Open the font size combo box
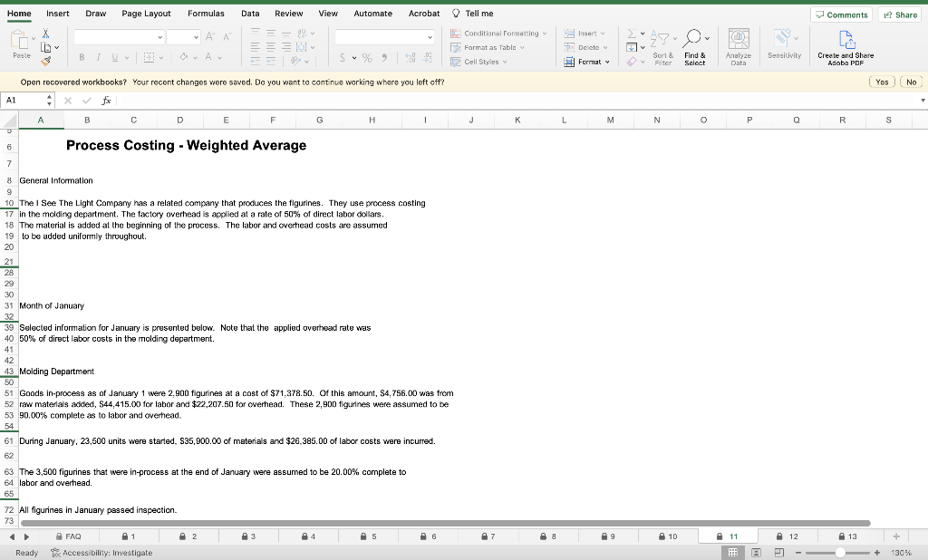Image resolution: width=928 pixels, height=560 pixels. [x=183, y=37]
